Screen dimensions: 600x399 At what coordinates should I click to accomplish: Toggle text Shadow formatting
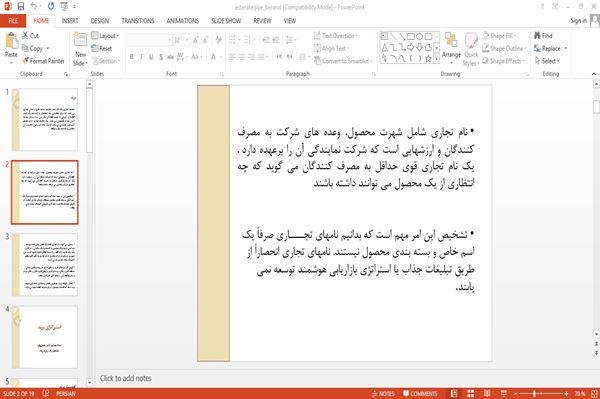(x=161, y=57)
